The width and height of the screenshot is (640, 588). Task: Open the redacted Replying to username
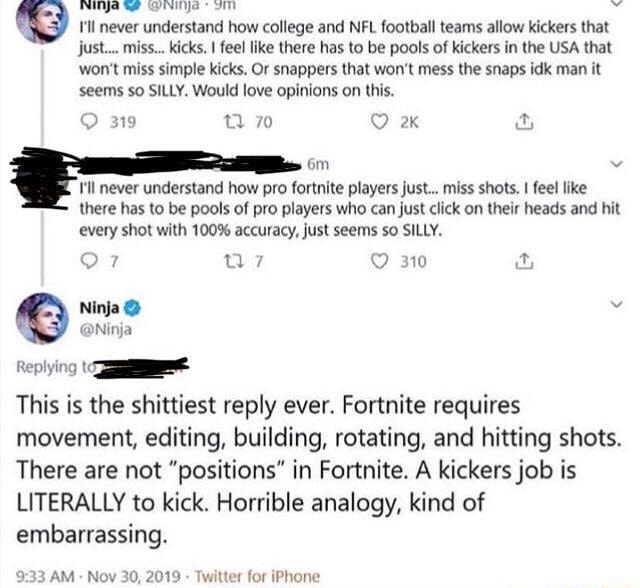(141, 366)
